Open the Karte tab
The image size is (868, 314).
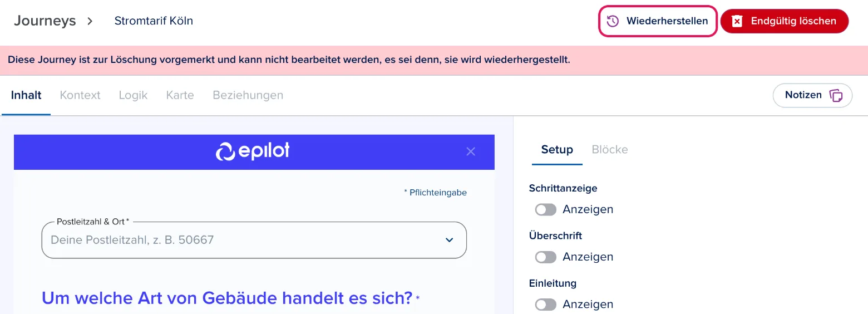pyautogui.click(x=180, y=95)
